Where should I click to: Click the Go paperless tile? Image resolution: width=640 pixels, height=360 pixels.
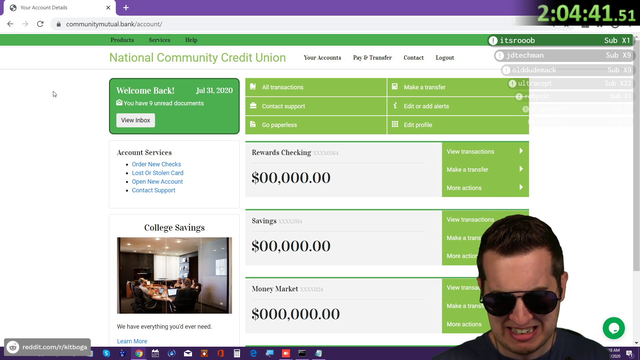click(316, 124)
